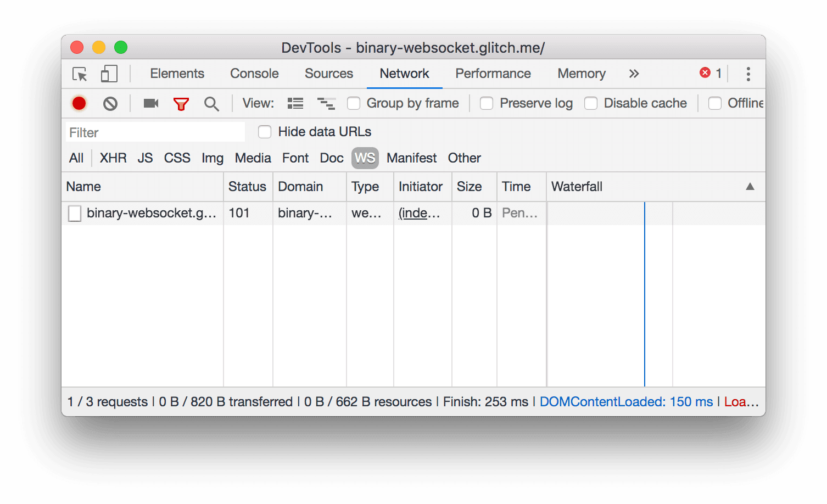This screenshot has height=504, width=827.
Task: Toggle Group by frame
Action: point(354,103)
